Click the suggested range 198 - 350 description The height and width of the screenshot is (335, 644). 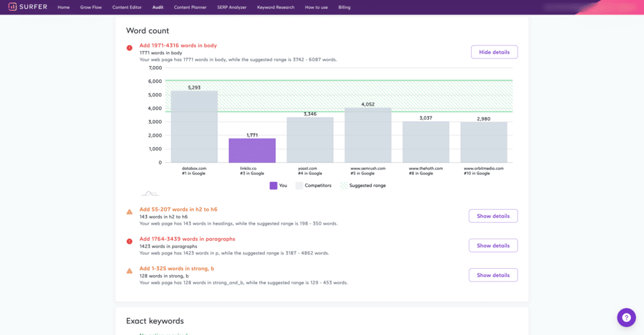tap(238, 224)
